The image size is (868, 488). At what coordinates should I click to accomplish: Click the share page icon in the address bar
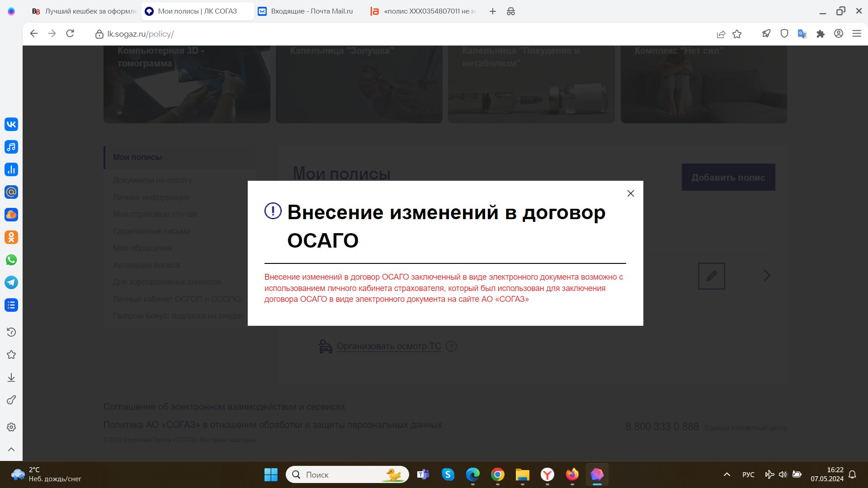(721, 34)
